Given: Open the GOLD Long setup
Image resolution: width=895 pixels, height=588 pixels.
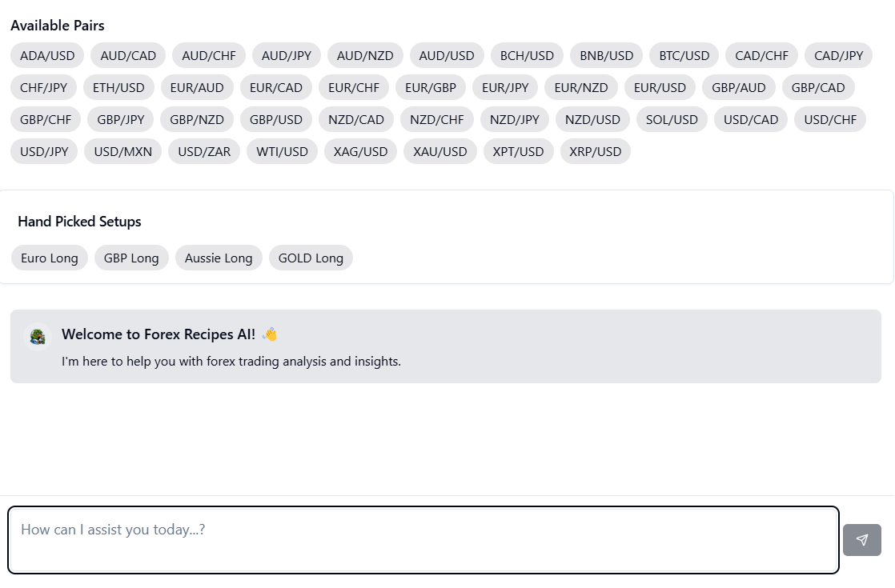Looking at the screenshot, I should click(x=311, y=258).
